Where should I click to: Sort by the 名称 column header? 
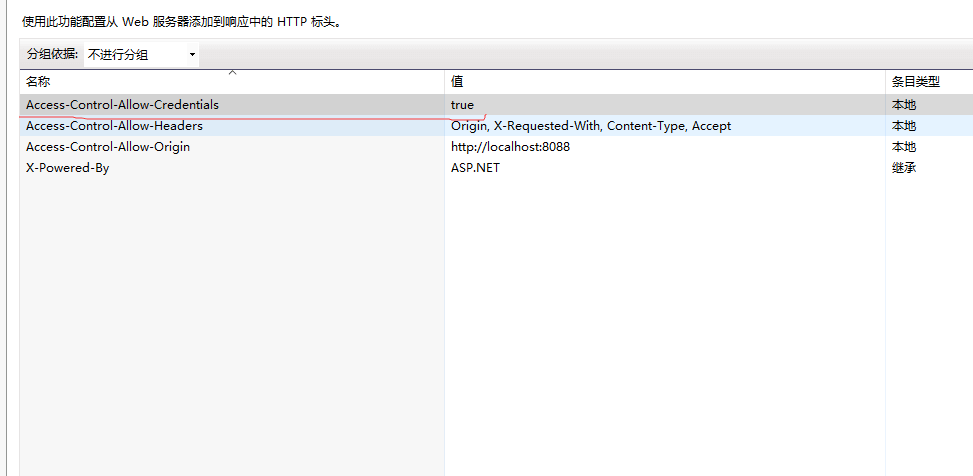(x=38, y=82)
